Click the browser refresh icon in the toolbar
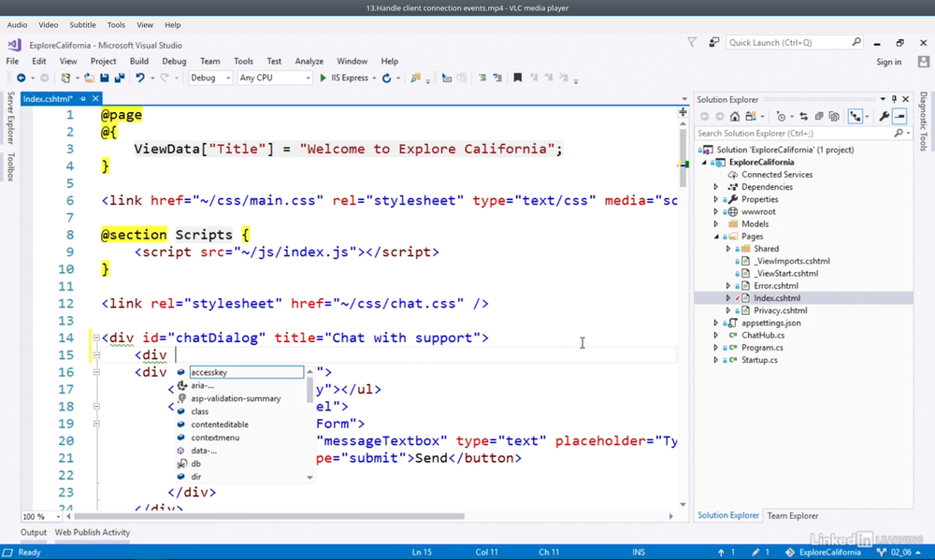Viewport: 935px width, 560px height. pyautogui.click(x=386, y=79)
